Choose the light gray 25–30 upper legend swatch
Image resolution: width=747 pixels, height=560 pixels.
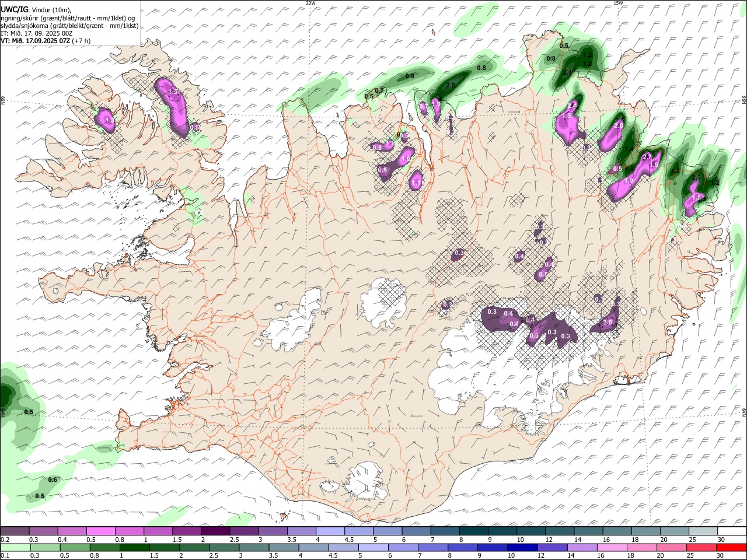[703, 531]
